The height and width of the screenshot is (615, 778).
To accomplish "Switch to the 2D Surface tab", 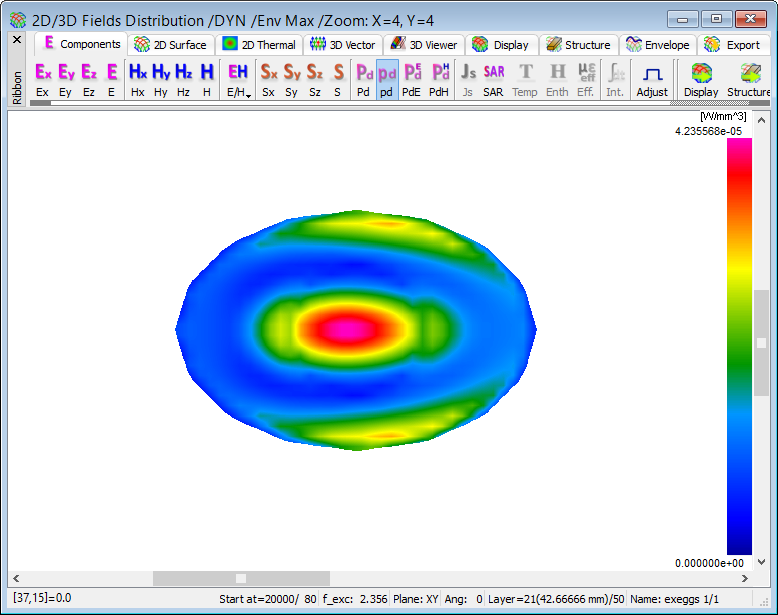I will click(x=171, y=45).
